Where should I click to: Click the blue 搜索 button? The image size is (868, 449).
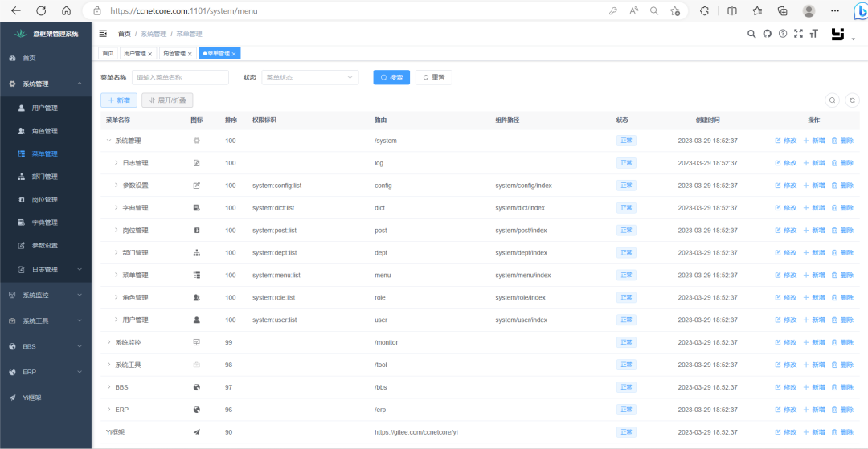point(391,77)
